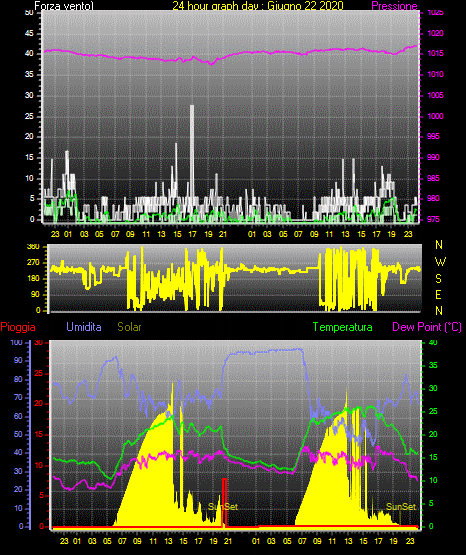Select the 1005 pressure axis value
This screenshot has width=466, height=555.
pyautogui.click(x=435, y=95)
